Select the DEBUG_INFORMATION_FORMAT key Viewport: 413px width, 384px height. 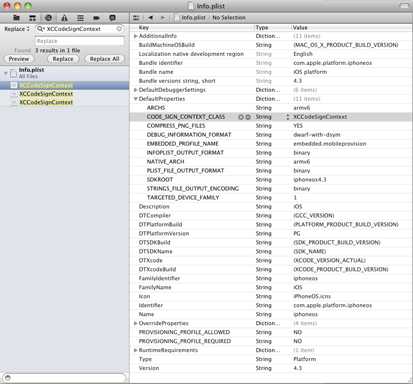point(189,135)
